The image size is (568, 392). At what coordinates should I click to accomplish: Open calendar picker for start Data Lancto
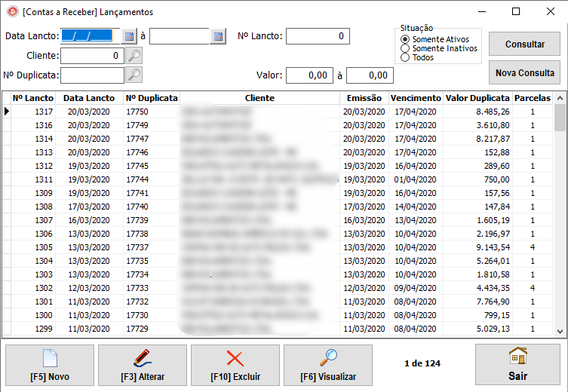128,36
